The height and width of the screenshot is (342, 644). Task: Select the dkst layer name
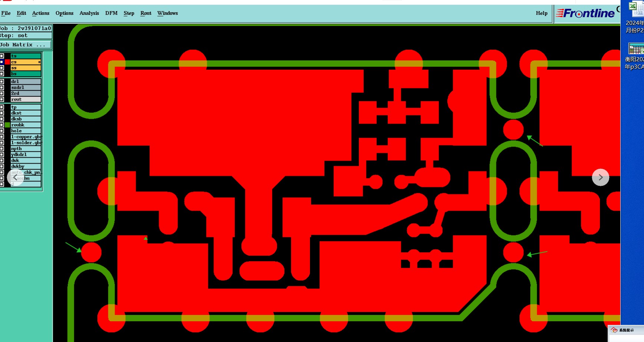[x=26, y=113]
